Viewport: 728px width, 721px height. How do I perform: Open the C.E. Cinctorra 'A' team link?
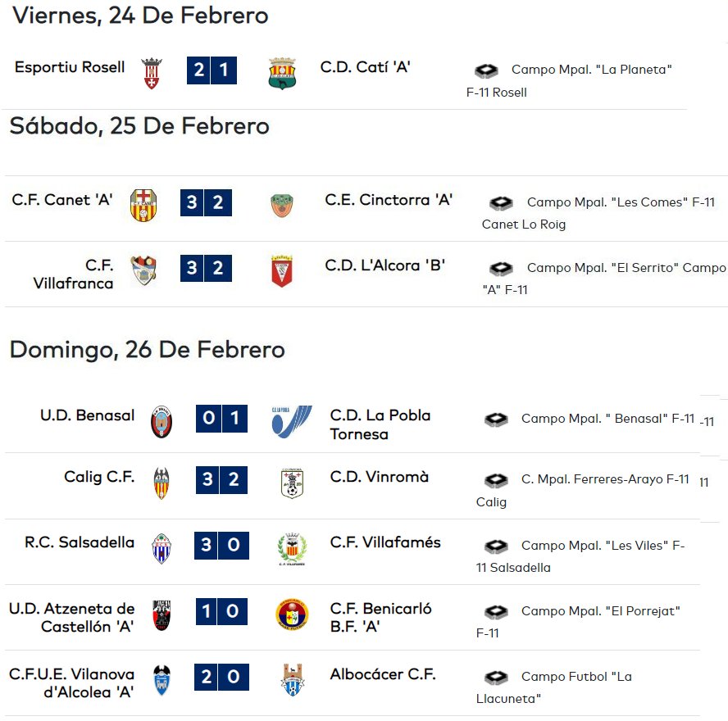pyautogui.click(x=389, y=200)
